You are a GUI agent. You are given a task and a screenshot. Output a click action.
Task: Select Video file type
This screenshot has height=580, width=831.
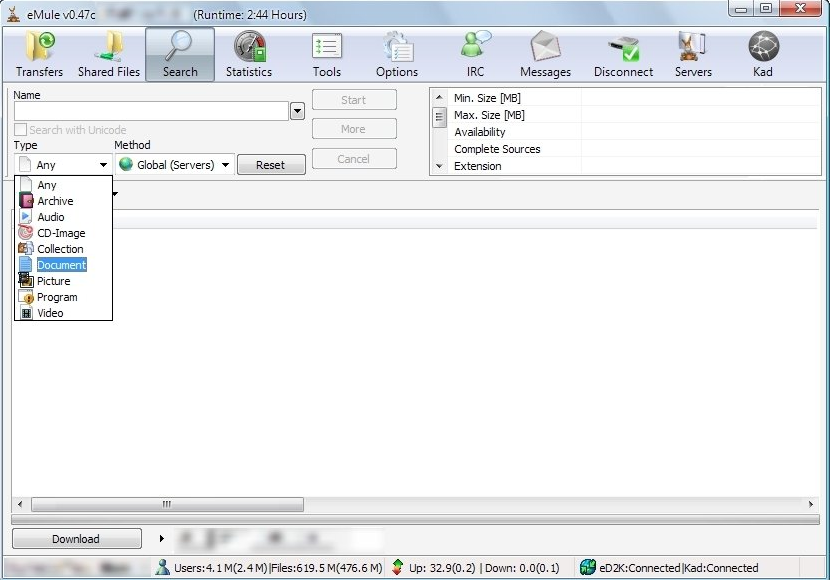63,313
